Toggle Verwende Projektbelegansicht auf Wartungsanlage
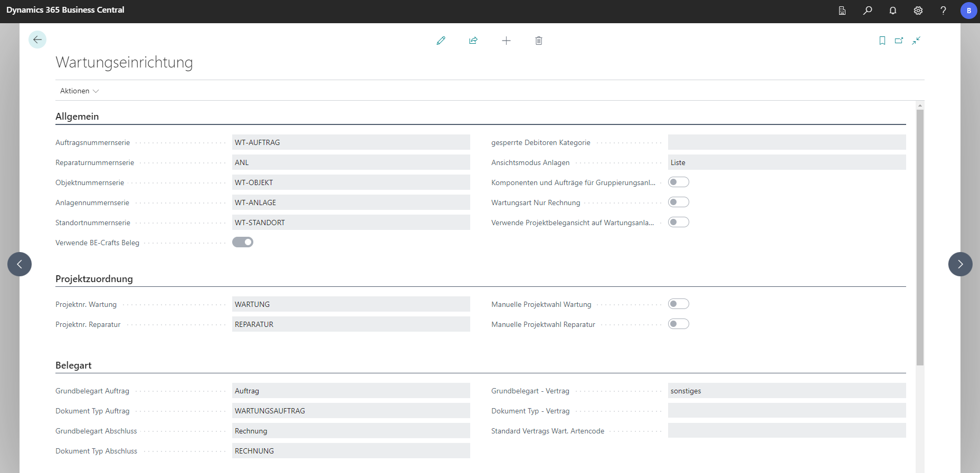The height and width of the screenshot is (473, 980). [x=679, y=222]
